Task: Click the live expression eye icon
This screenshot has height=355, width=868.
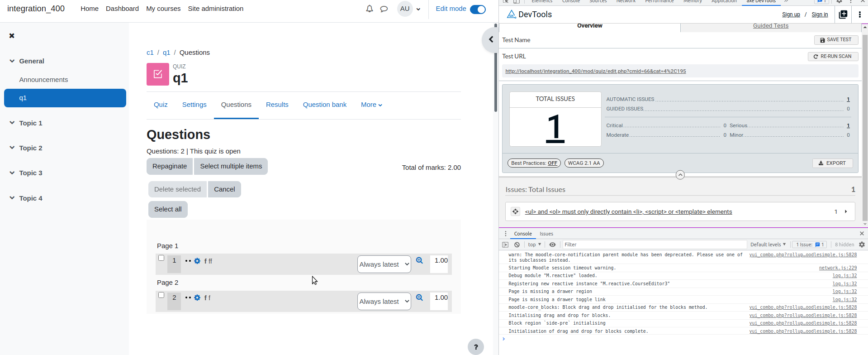Action: [552, 245]
